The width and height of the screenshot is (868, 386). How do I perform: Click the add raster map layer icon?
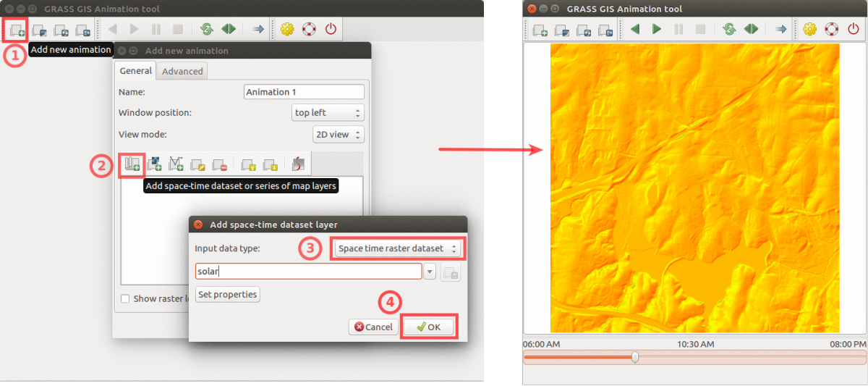pos(154,164)
